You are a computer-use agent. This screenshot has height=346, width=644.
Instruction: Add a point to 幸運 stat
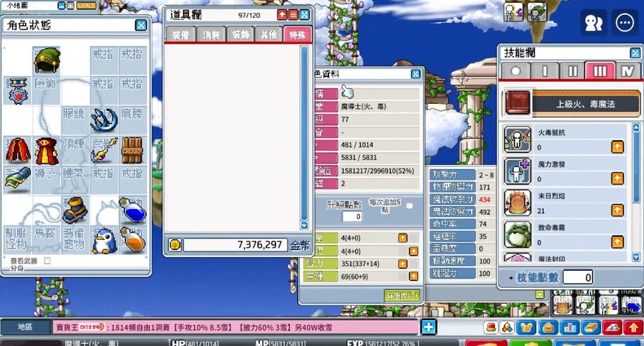coord(414,277)
